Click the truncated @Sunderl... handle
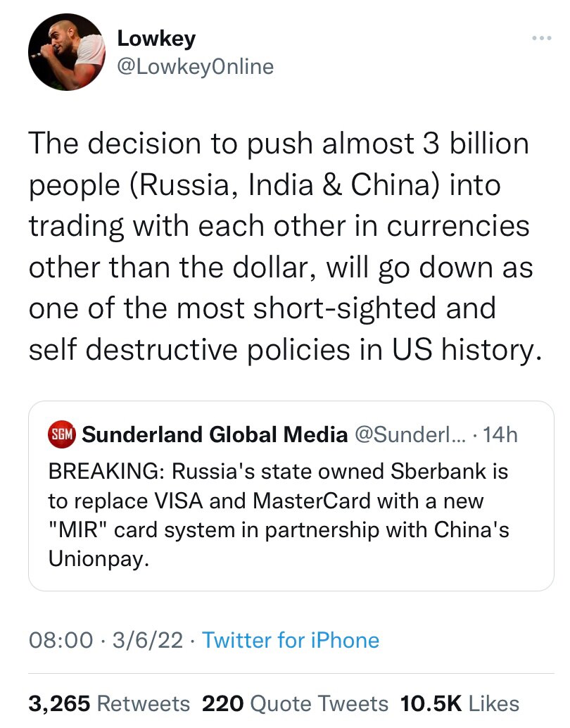The image size is (570, 728). pyautogui.click(x=408, y=435)
